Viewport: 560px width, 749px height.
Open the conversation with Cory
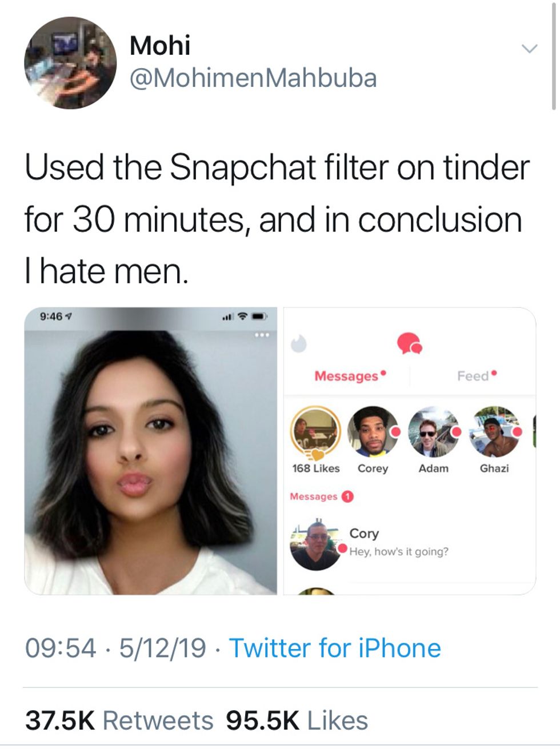(399, 542)
